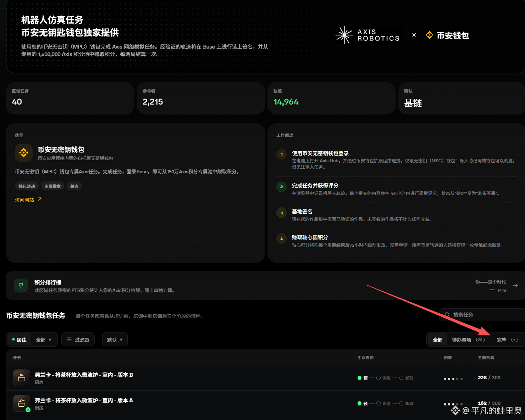Click the 轴点 tag
525x420 pixels.
[74, 186]
